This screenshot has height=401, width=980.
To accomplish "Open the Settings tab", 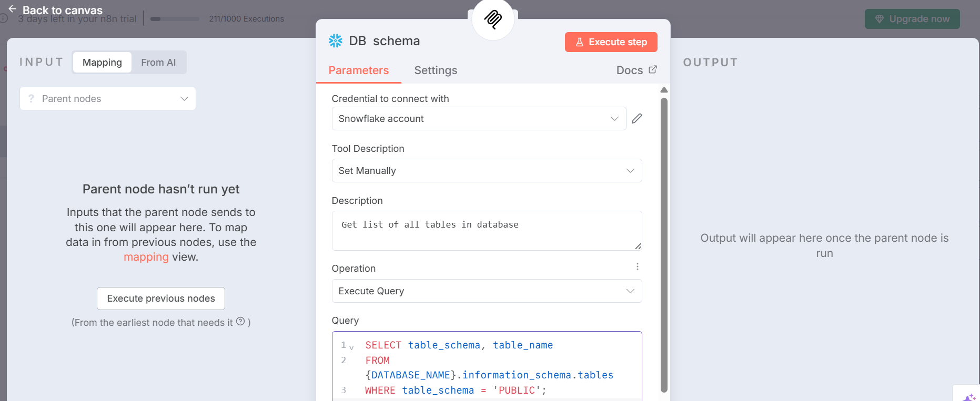I will tap(436, 70).
